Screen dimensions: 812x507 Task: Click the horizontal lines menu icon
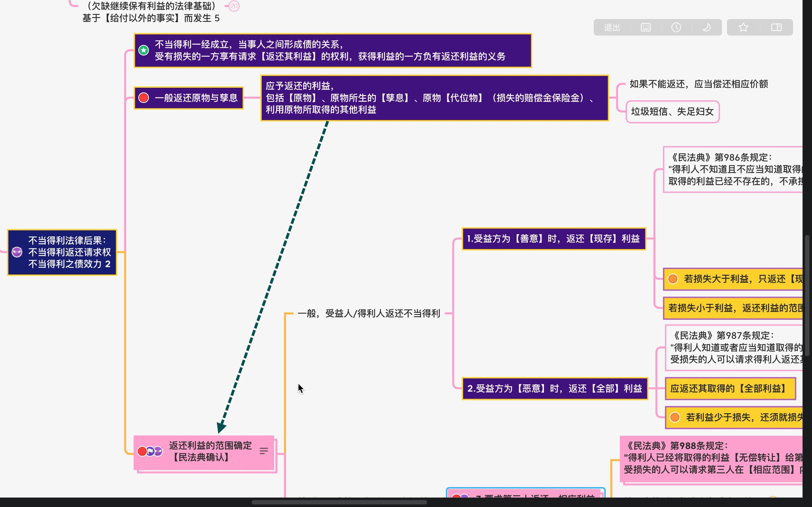(x=264, y=451)
